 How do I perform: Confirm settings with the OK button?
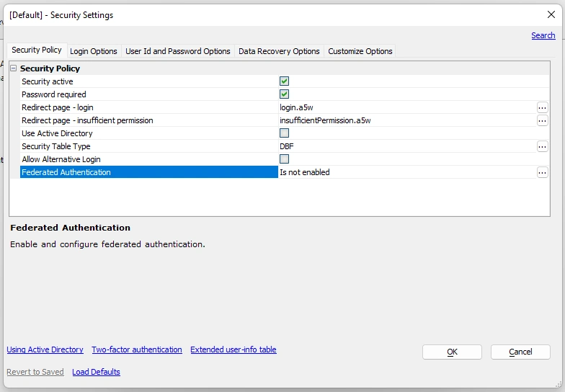[x=452, y=352]
